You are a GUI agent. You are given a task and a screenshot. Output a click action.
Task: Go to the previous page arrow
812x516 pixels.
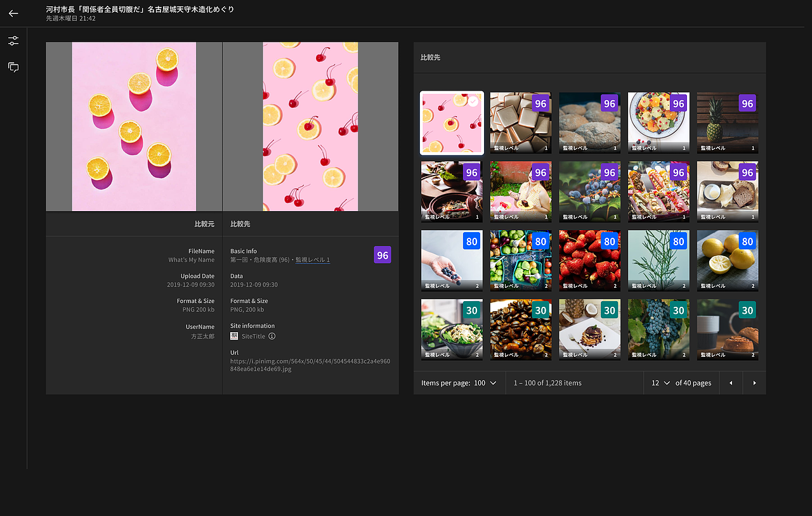[731, 383]
